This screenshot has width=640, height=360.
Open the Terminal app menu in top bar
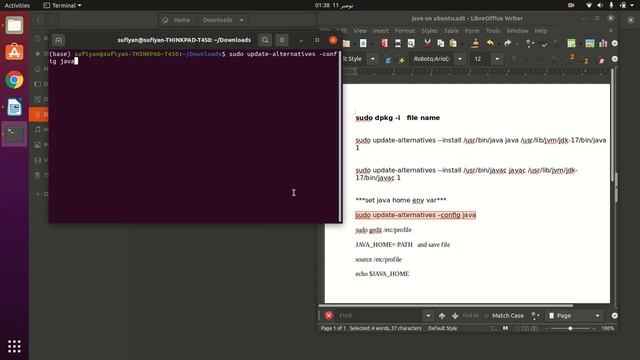coord(62,5)
